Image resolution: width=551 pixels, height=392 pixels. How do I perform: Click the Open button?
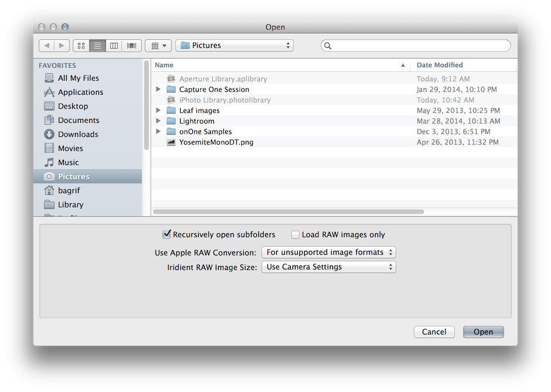point(483,332)
